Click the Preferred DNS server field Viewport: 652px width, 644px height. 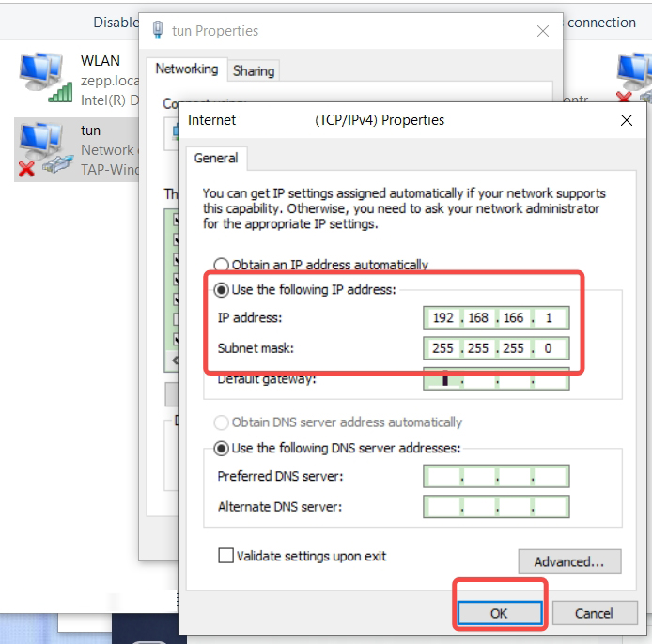[x=496, y=476]
